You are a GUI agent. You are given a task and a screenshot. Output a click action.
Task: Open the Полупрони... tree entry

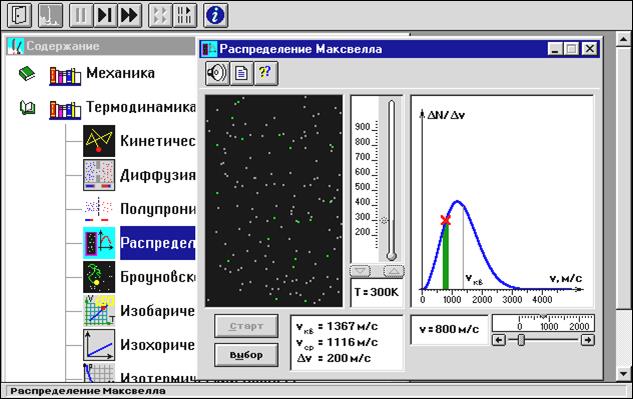pos(157,209)
